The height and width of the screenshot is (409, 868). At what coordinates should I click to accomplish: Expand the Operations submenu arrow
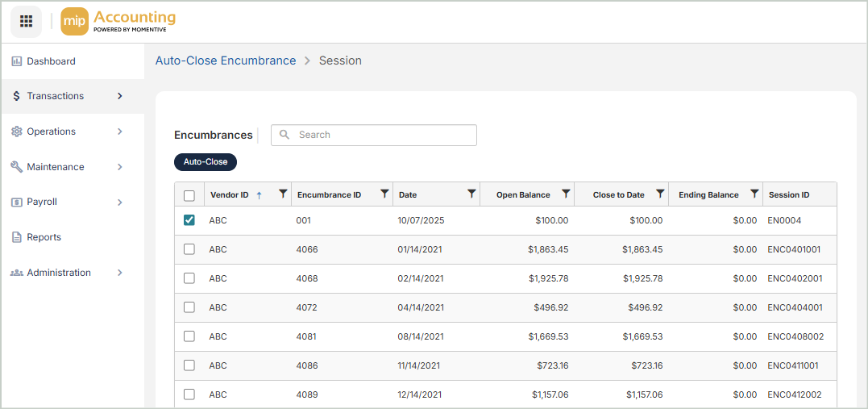point(120,131)
